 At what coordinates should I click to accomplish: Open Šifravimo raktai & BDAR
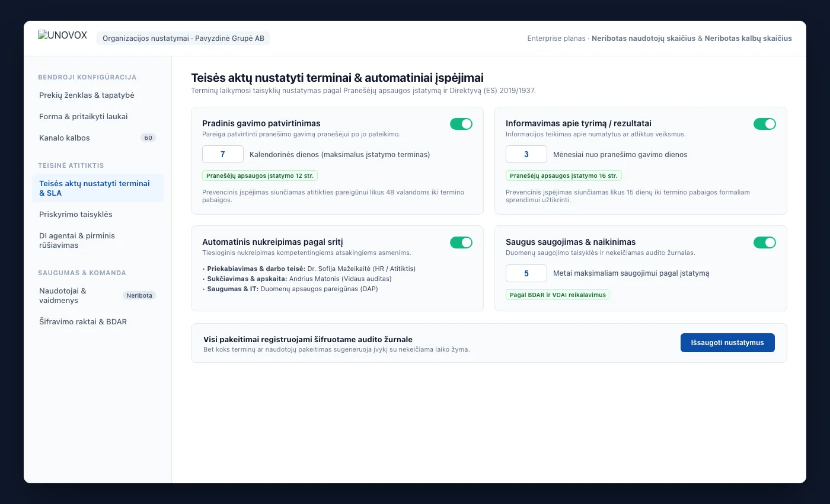coord(98,321)
